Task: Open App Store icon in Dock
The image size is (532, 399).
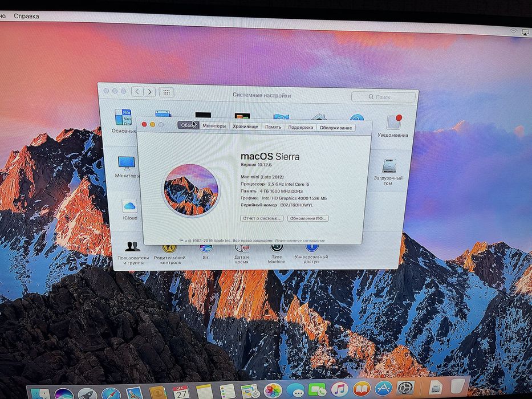Action: (383, 388)
